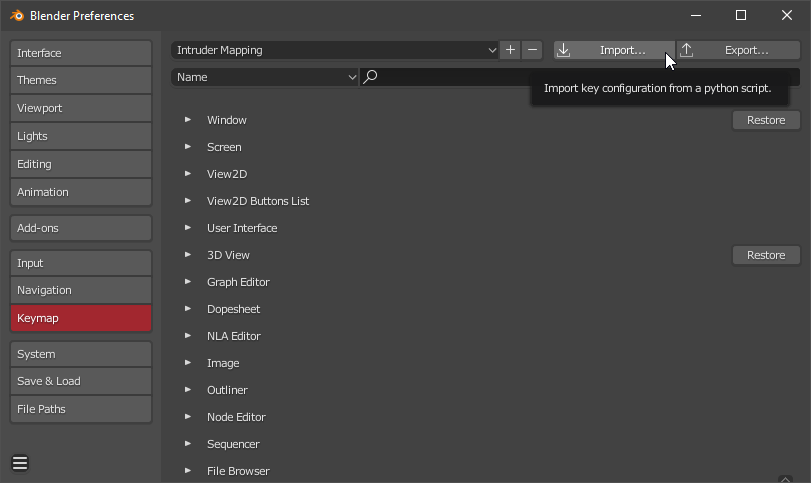The height and width of the screenshot is (483, 811).
Task: Open the Intruder Mapping preset dropdown
Action: point(334,50)
